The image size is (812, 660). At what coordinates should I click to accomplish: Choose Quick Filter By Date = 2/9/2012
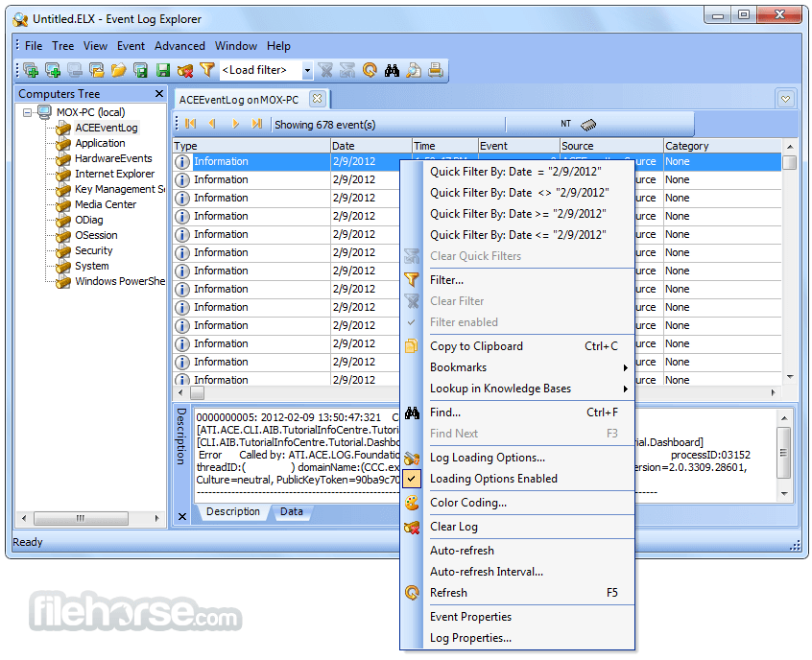coord(515,172)
